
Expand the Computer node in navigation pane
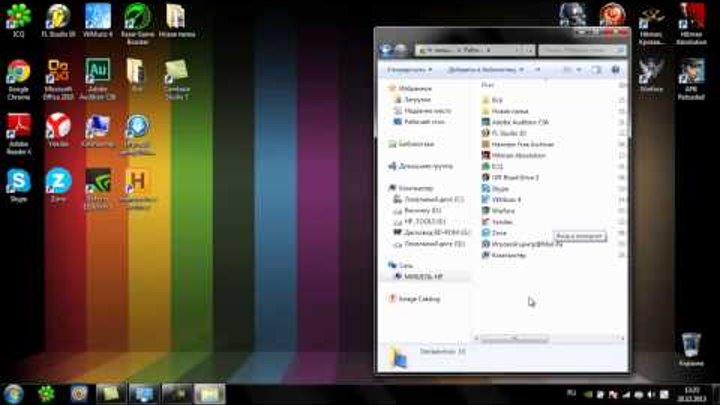point(389,188)
